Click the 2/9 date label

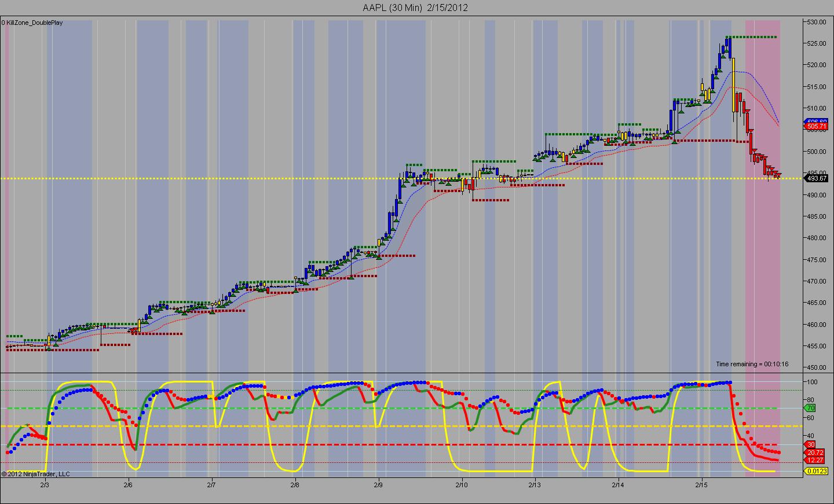click(x=378, y=484)
